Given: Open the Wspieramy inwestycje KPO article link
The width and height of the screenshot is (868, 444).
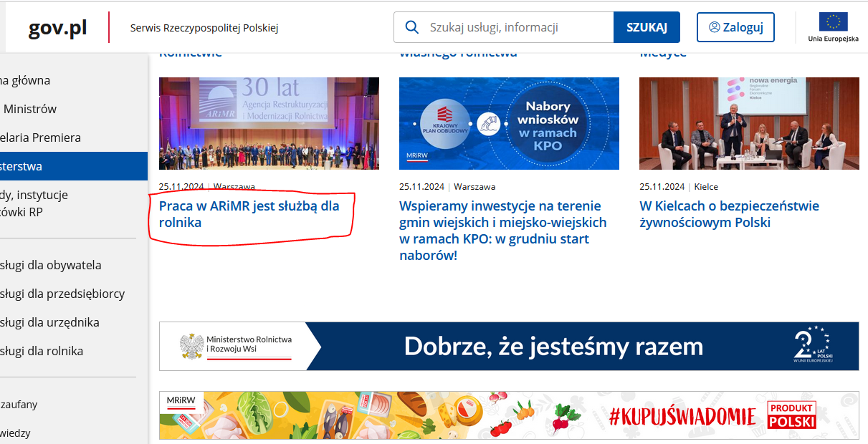Looking at the screenshot, I should click(x=502, y=230).
